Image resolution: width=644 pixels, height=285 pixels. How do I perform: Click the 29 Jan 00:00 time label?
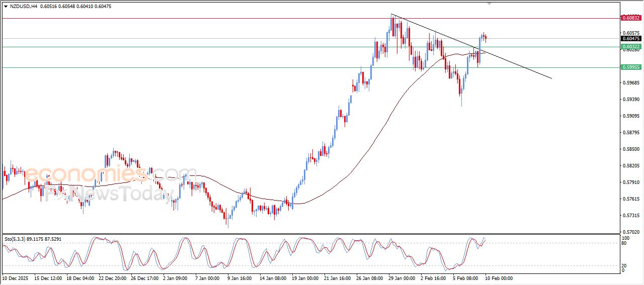point(401,278)
